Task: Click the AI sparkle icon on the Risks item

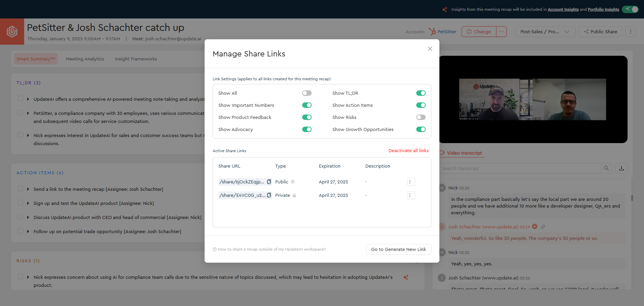Action: click(406, 277)
